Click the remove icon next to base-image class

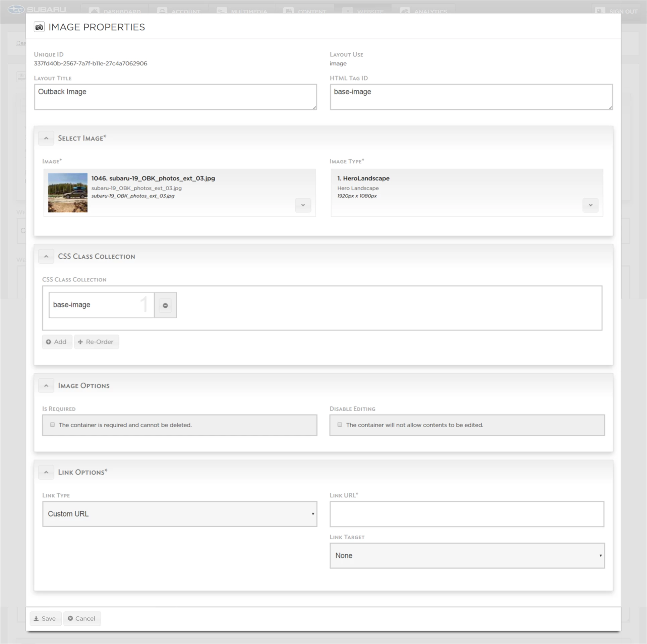(x=165, y=305)
